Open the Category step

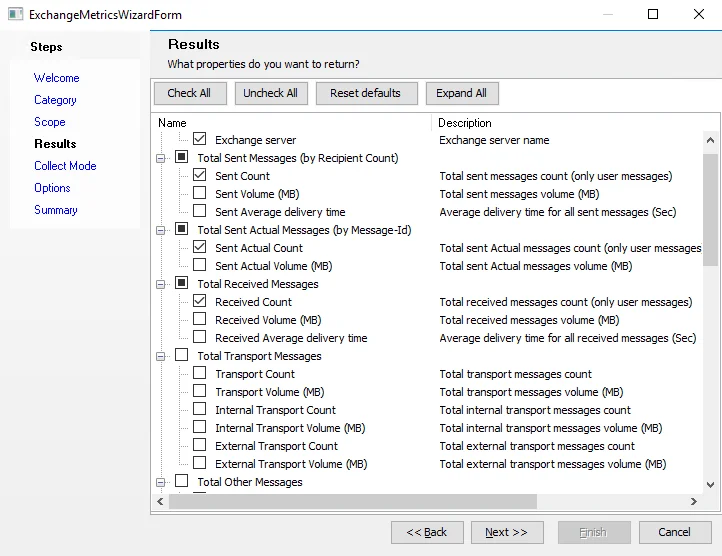point(55,100)
